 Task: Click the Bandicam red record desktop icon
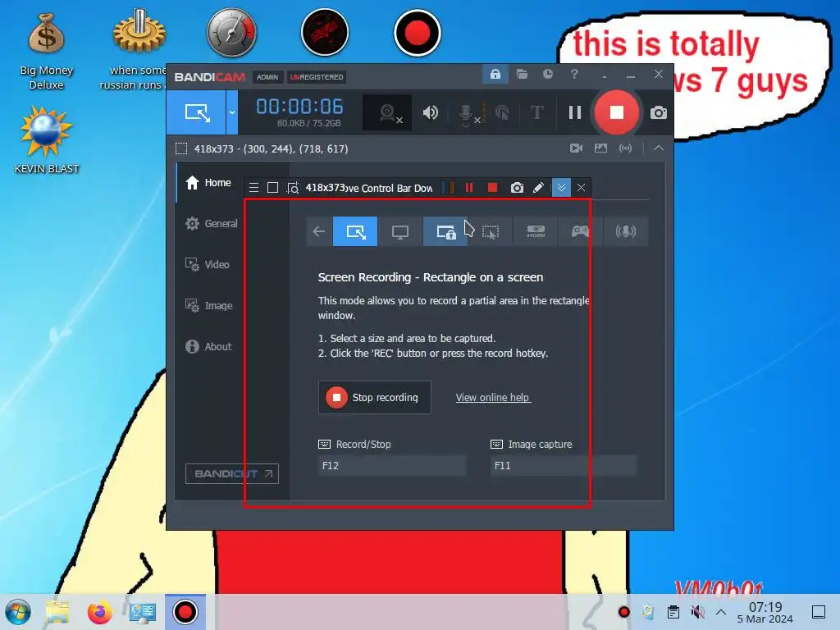coord(417,33)
